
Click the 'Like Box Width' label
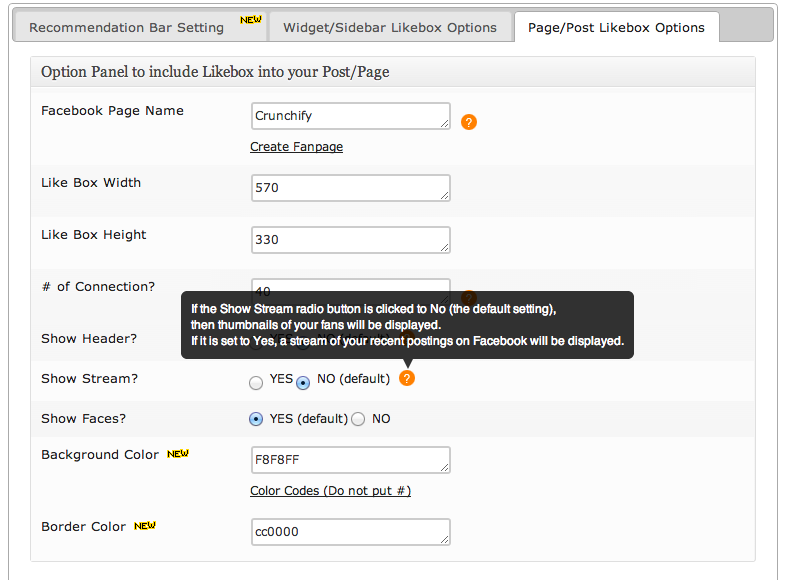click(x=91, y=183)
